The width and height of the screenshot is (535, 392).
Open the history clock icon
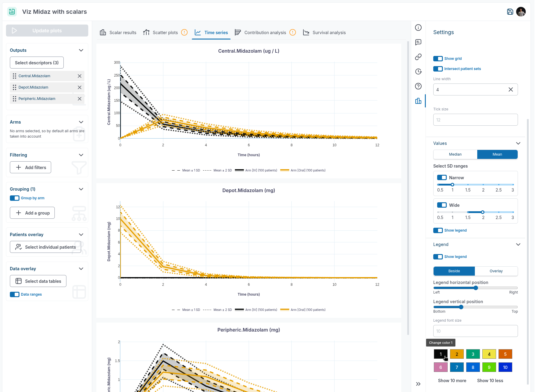[x=418, y=72]
